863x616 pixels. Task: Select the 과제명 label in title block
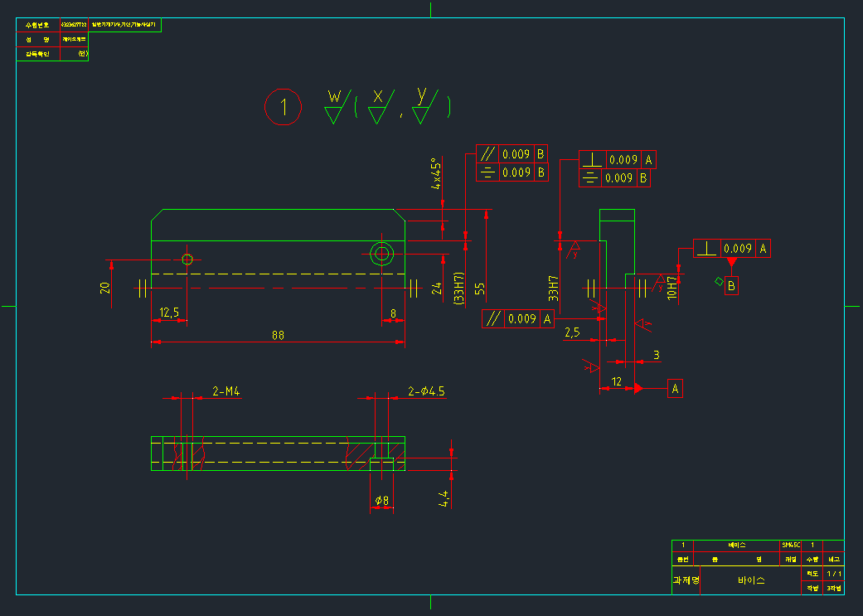point(686,580)
